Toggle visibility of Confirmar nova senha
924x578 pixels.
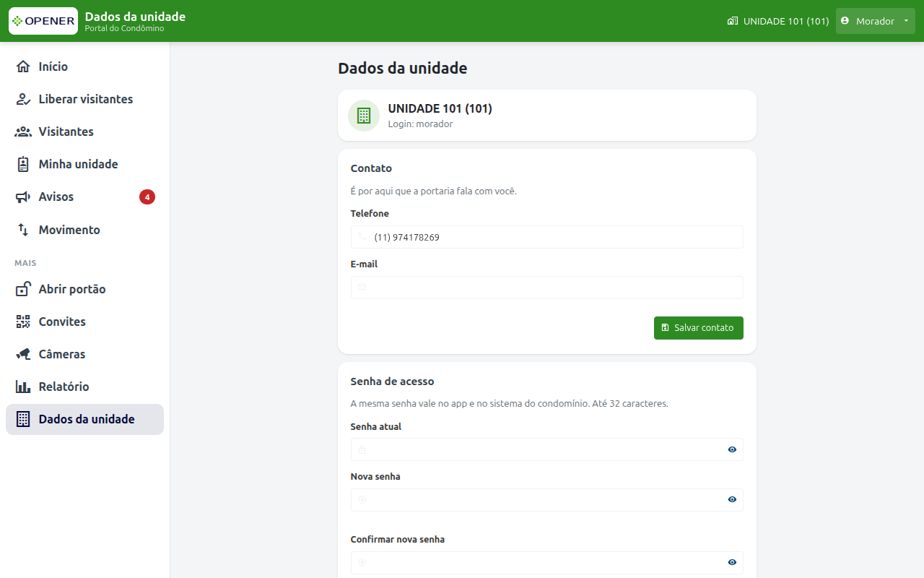coord(732,562)
